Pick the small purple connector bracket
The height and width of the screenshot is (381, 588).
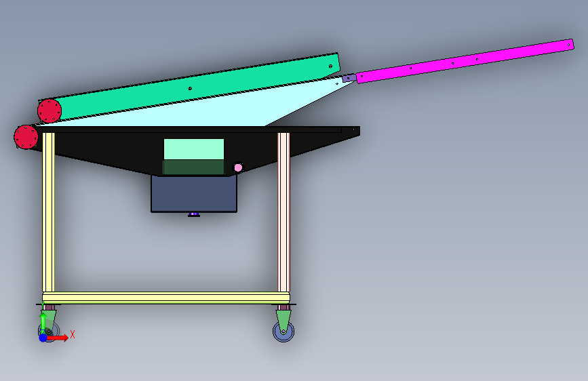click(x=349, y=78)
